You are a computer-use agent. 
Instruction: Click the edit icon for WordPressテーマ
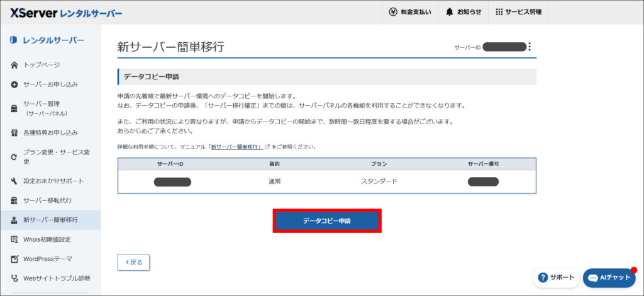point(14,259)
